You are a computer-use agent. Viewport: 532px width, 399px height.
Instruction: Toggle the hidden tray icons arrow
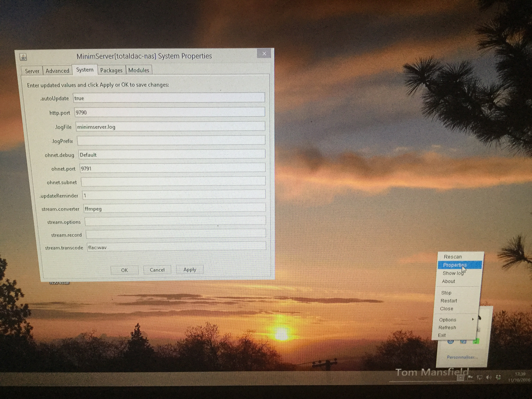(x=460, y=378)
